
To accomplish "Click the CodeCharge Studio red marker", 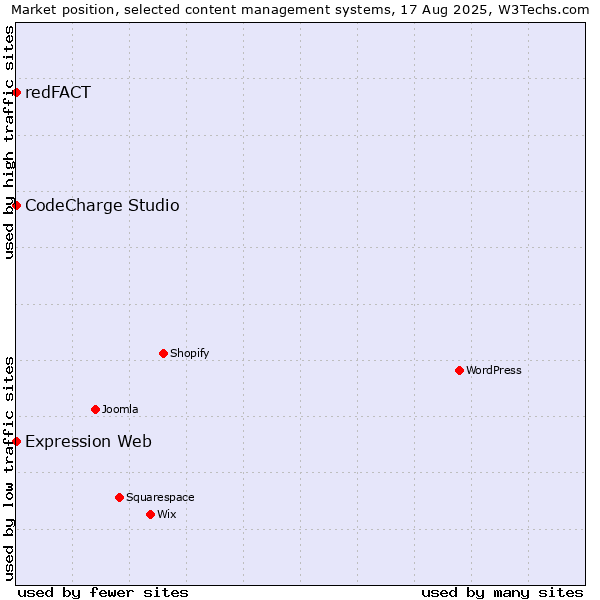I will coord(16,205).
